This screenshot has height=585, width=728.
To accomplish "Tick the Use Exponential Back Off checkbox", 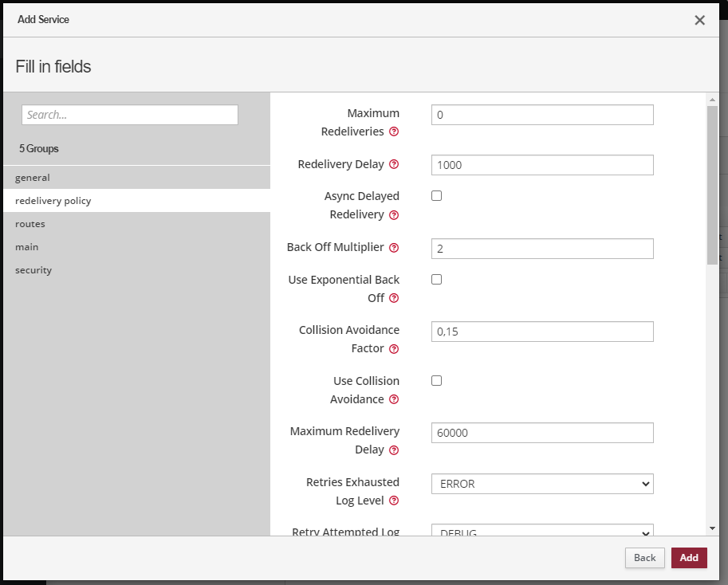I will coord(436,280).
